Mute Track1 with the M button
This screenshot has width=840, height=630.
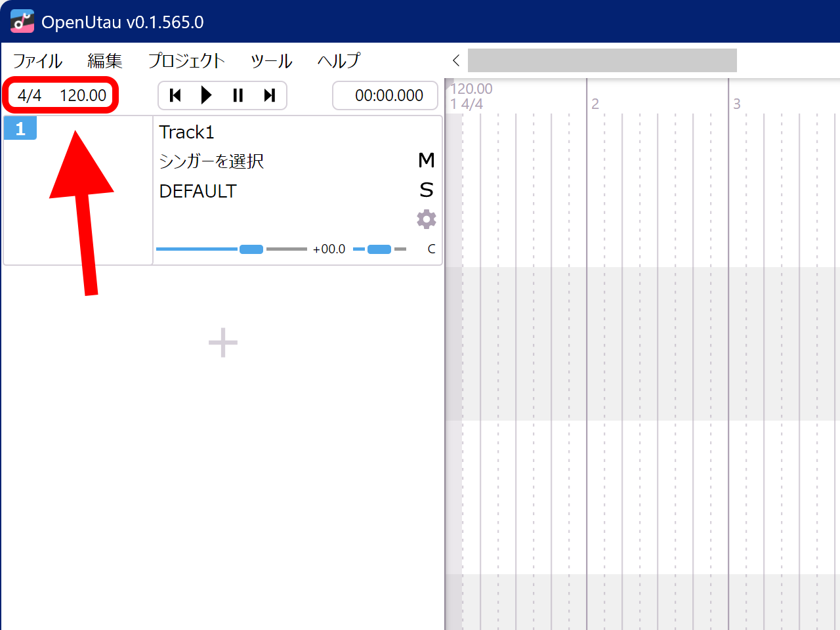pyautogui.click(x=427, y=160)
